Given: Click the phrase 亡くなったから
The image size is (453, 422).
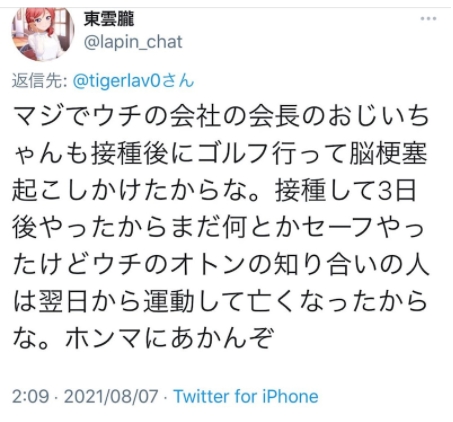Looking at the screenshot, I should tap(337, 303).
